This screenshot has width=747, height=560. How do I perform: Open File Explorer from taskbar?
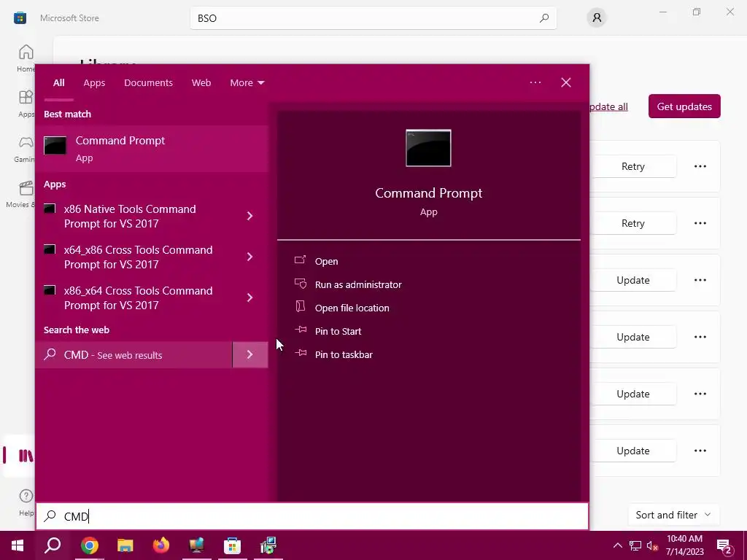[125, 545]
